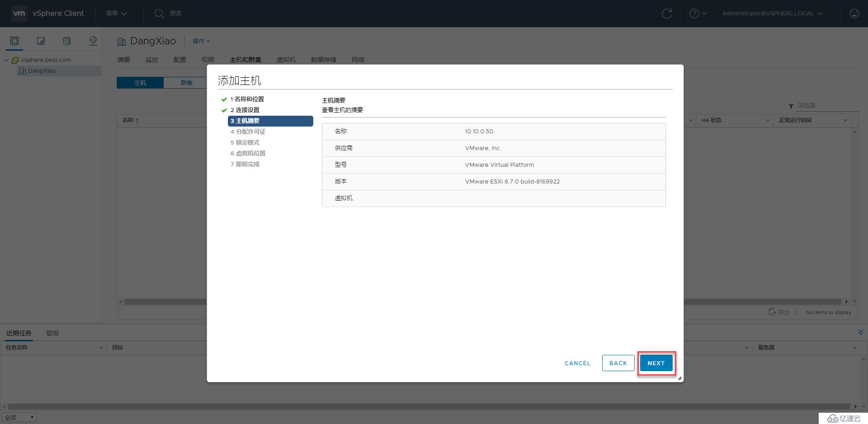This screenshot has height=424, width=868.
Task: Switch to the 配置 tab
Action: (x=180, y=60)
